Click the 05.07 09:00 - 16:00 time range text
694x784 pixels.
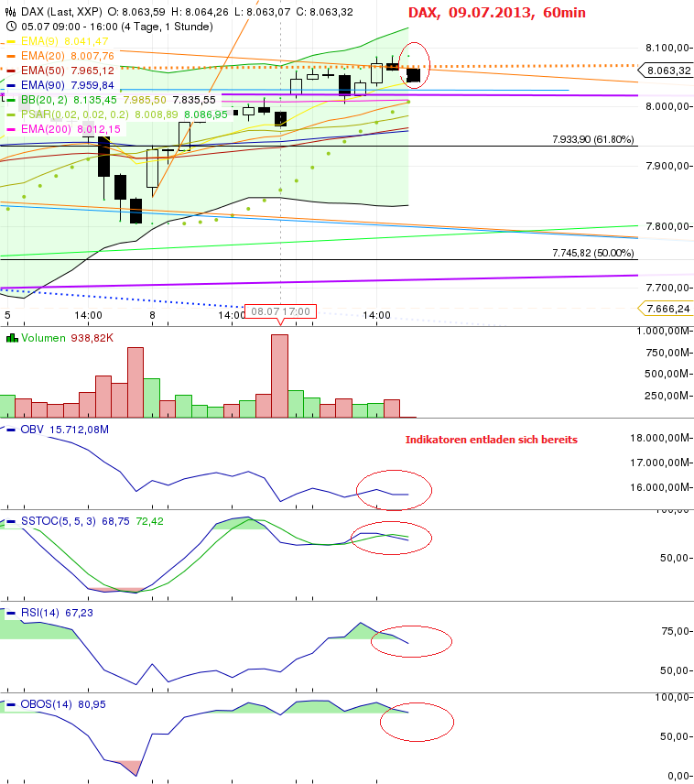(x=117, y=27)
